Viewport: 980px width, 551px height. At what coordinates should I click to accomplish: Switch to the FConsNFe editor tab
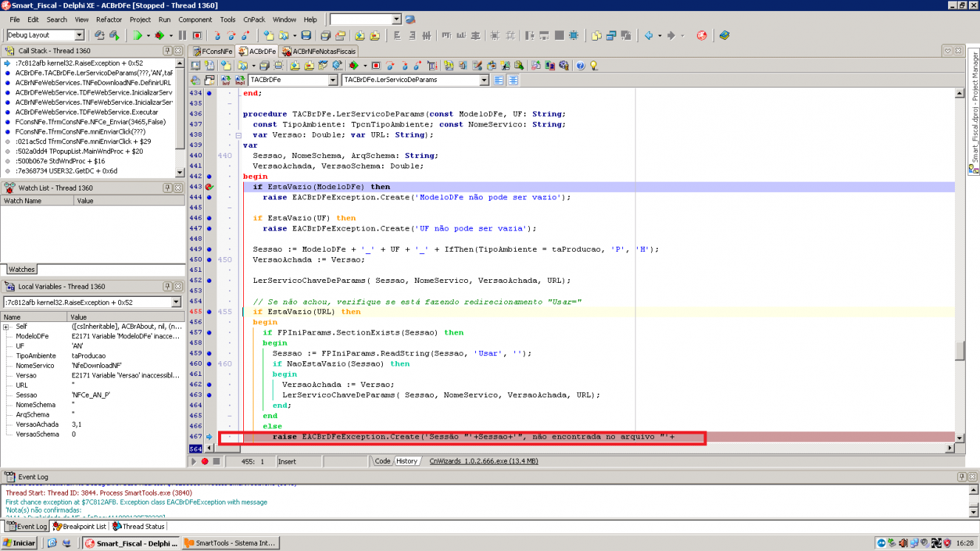(212, 51)
